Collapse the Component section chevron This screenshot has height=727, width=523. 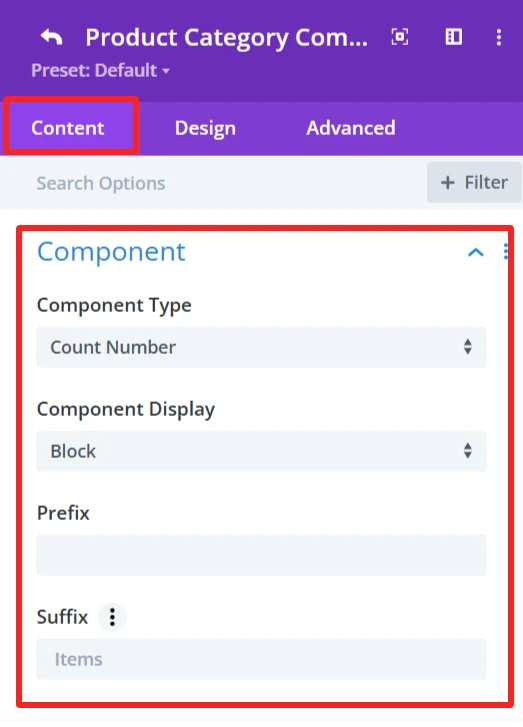pos(476,252)
